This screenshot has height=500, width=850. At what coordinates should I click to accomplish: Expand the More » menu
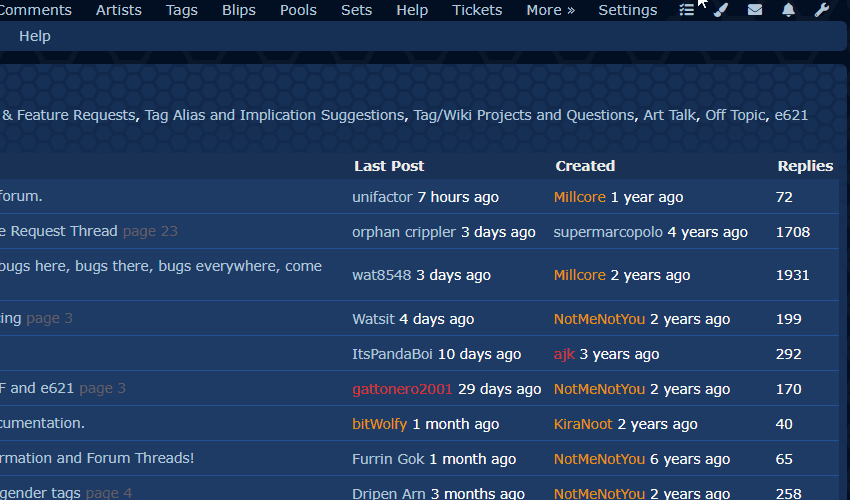pos(550,10)
